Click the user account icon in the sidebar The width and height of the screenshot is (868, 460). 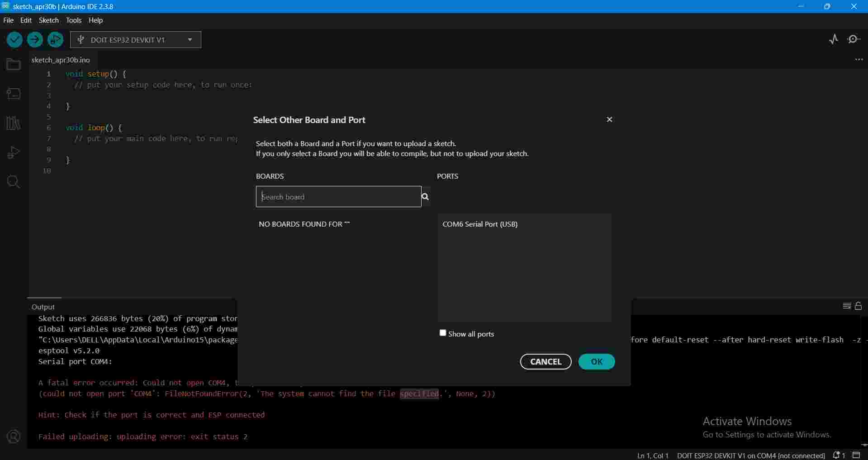[x=14, y=436]
